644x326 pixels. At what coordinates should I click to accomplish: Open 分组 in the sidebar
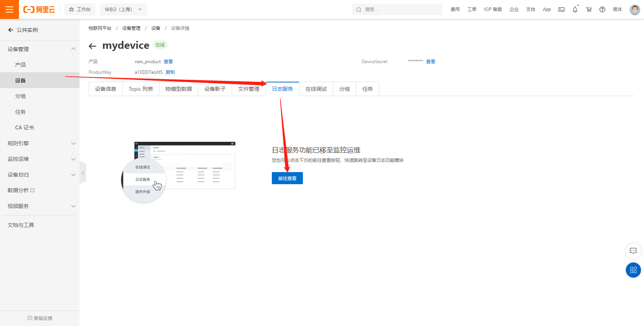(x=40, y=96)
